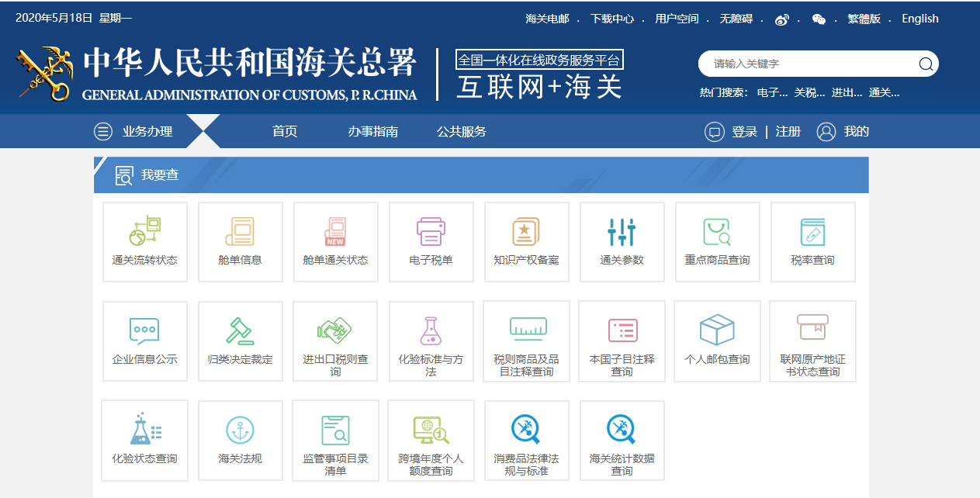Select the 舱单信息 service icon
The image size is (980, 498).
point(240,241)
